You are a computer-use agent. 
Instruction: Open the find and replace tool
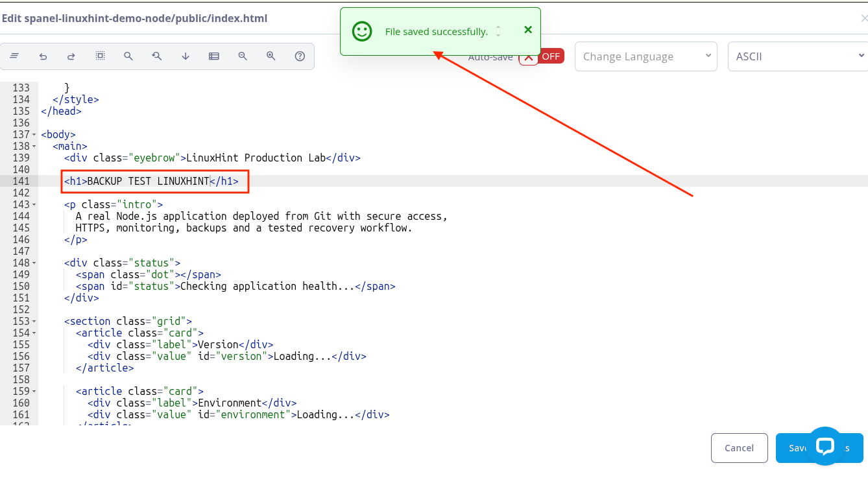coord(157,56)
